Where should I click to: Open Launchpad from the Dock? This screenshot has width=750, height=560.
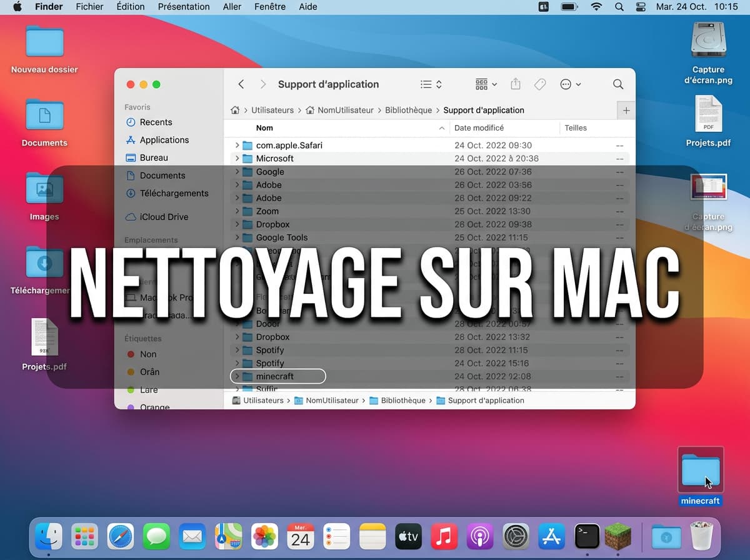tap(84, 536)
